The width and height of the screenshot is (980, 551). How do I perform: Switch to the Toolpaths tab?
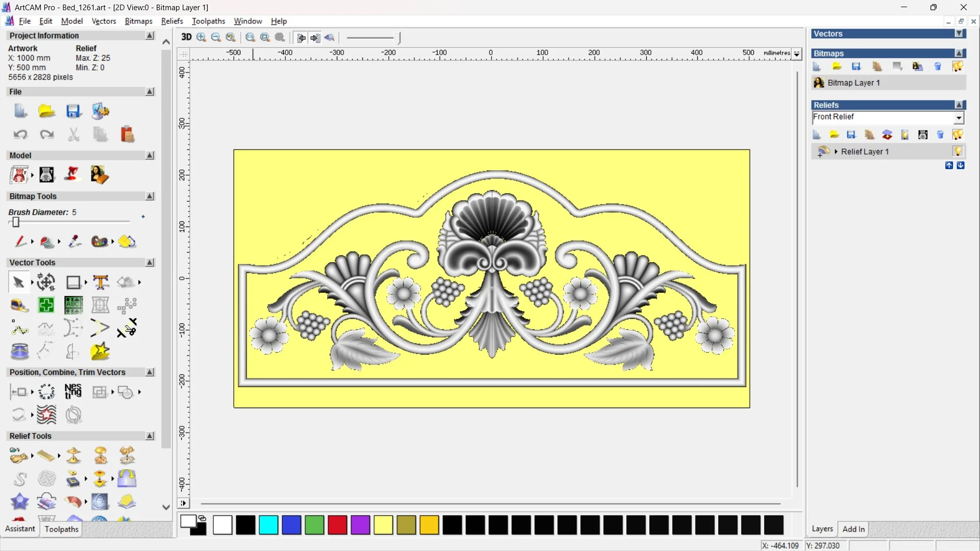pyautogui.click(x=61, y=529)
